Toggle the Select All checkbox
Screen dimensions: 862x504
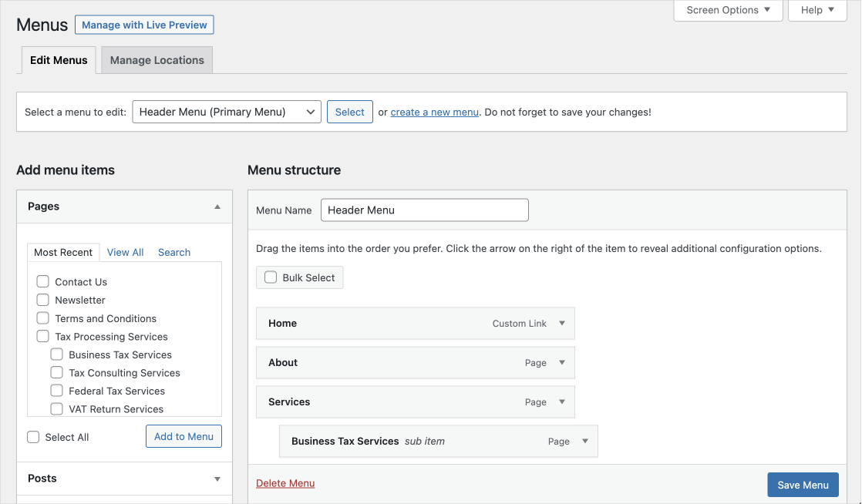click(x=33, y=437)
